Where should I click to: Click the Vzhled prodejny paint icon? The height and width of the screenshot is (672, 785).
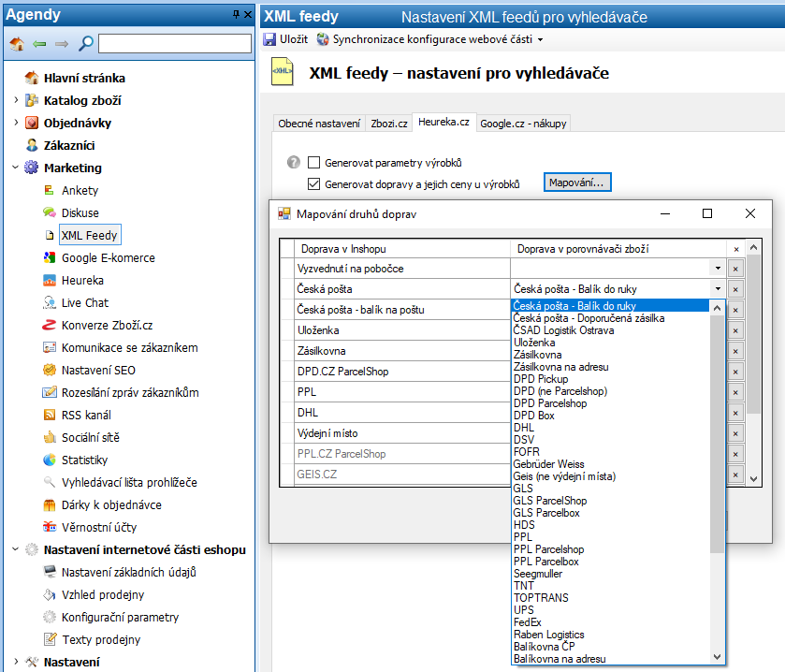coord(49,594)
